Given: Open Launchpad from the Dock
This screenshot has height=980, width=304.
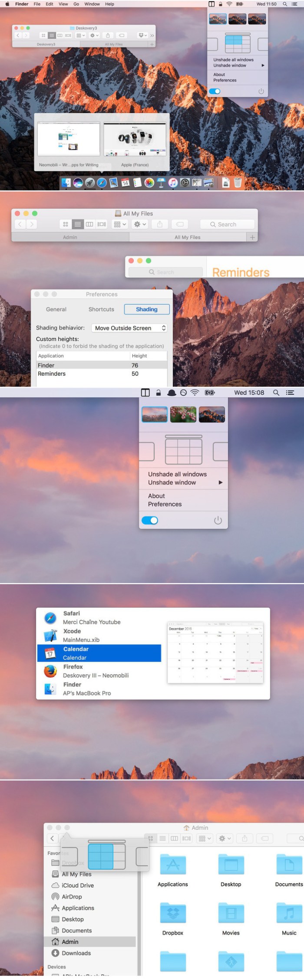Looking at the screenshot, I should point(90,183).
